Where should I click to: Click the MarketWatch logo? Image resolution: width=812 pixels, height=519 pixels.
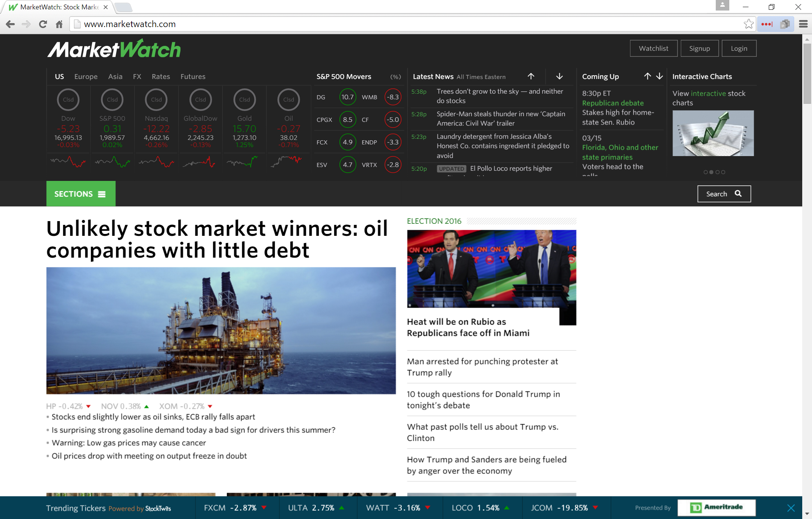pyautogui.click(x=114, y=48)
